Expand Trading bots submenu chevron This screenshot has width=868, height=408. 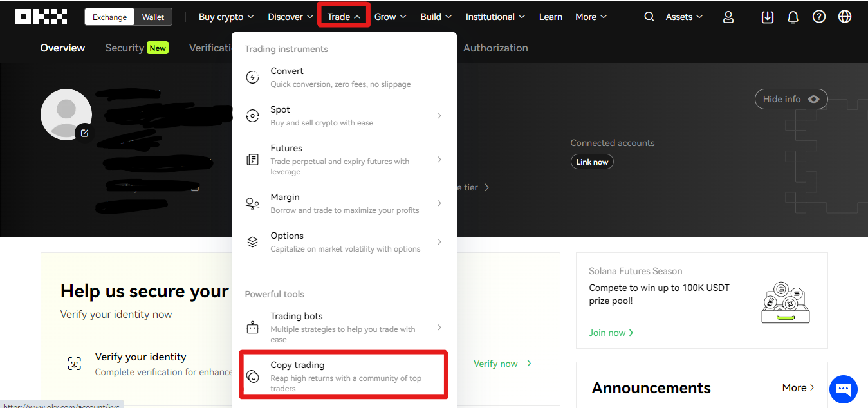point(439,328)
